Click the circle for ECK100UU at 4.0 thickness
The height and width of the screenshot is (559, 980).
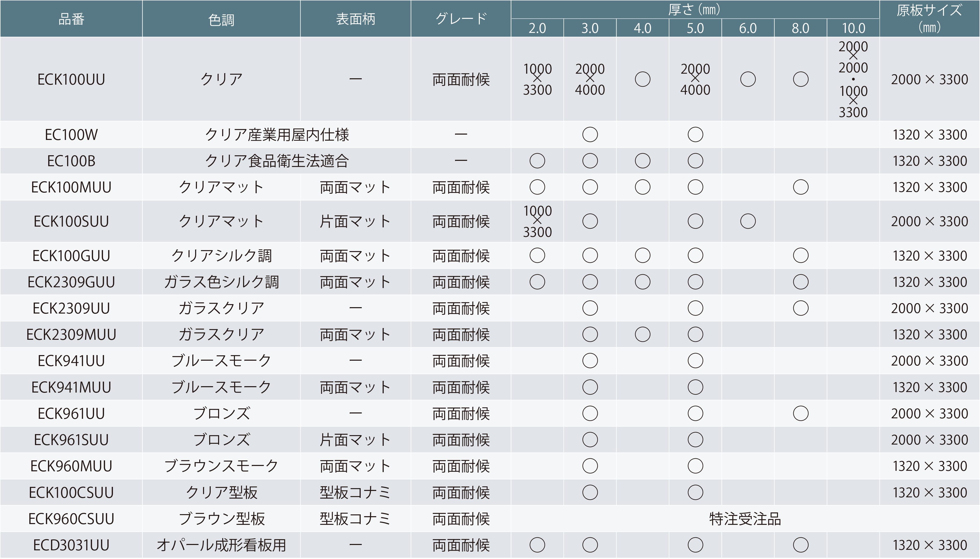642,80
